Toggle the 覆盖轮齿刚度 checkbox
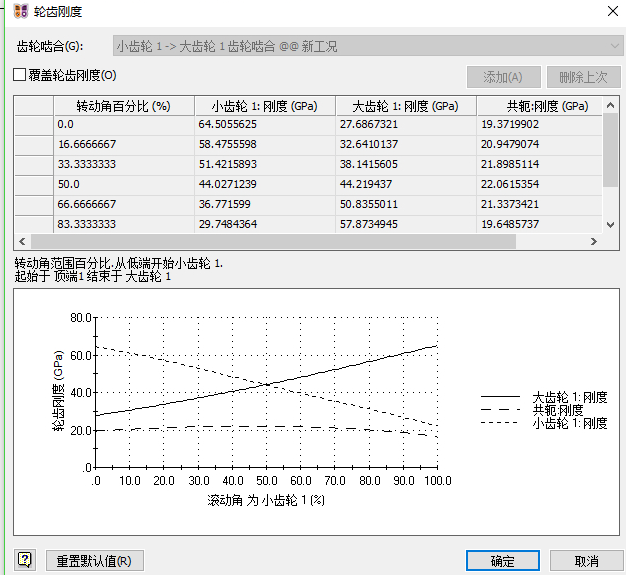The height and width of the screenshot is (575, 626). [20, 75]
